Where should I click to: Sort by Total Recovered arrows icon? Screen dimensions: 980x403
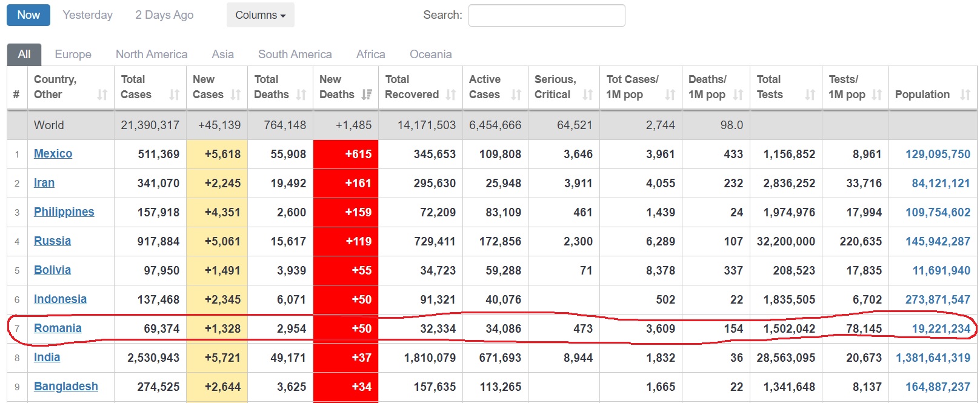[451, 95]
